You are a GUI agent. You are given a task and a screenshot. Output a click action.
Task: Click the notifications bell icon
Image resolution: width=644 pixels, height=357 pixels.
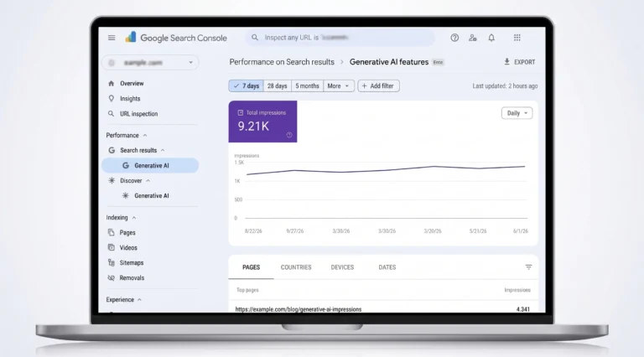(491, 38)
